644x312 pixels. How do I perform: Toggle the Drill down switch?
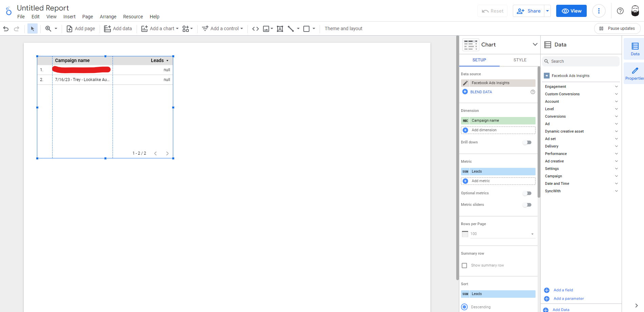(x=527, y=142)
